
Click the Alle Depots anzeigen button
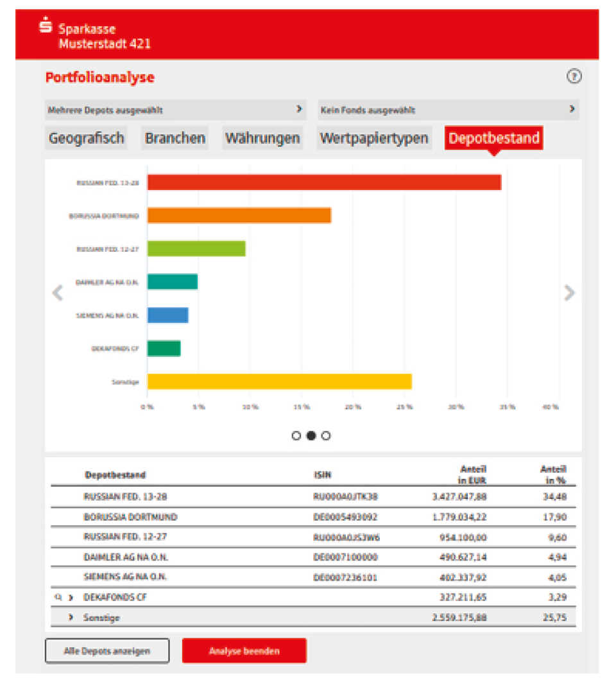107,650
